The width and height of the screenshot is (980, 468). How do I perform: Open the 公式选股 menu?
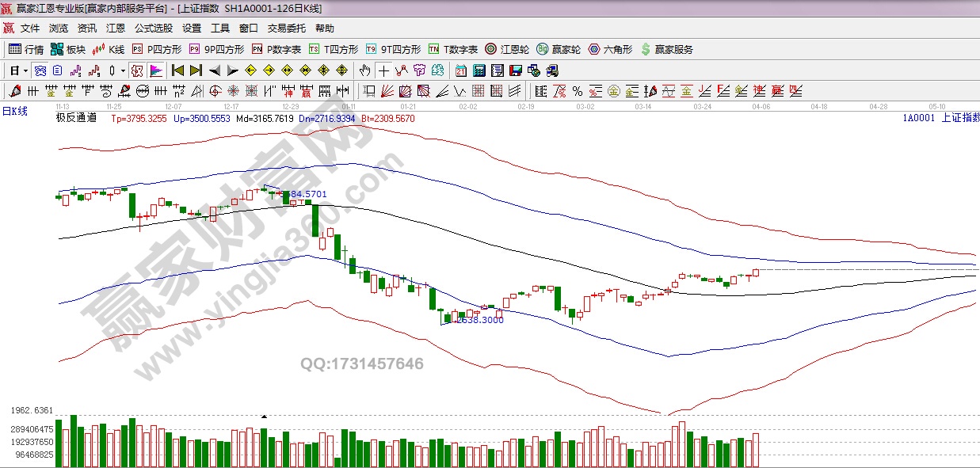(153, 29)
